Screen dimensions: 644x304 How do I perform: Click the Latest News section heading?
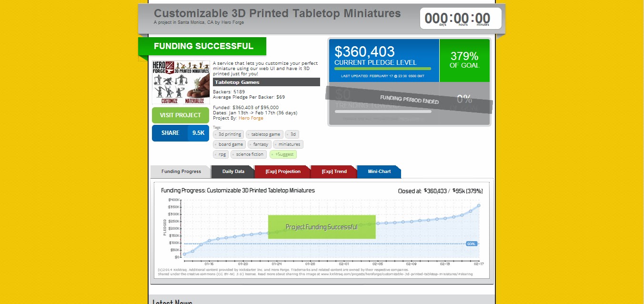(x=172, y=301)
